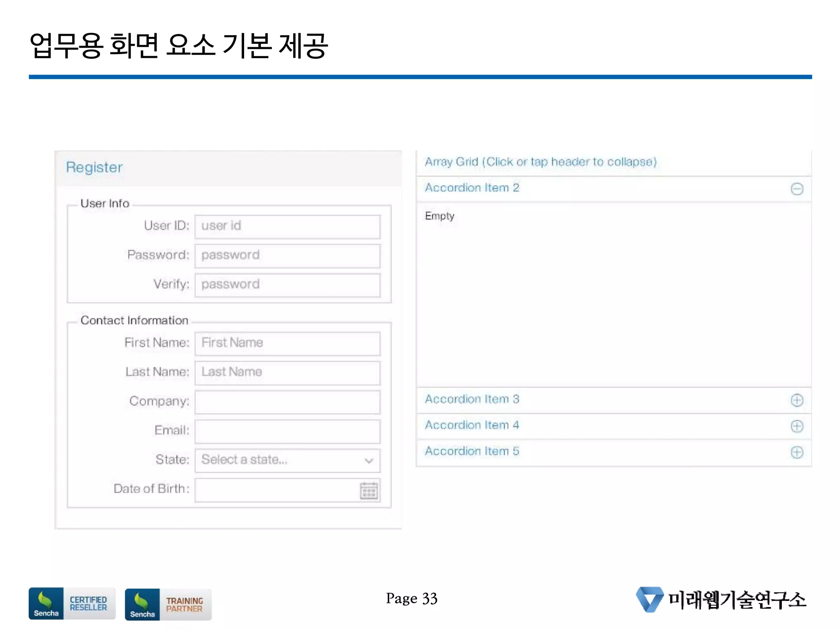Click the Last Name input field
This screenshot has height=630, width=840.
point(287,372)
